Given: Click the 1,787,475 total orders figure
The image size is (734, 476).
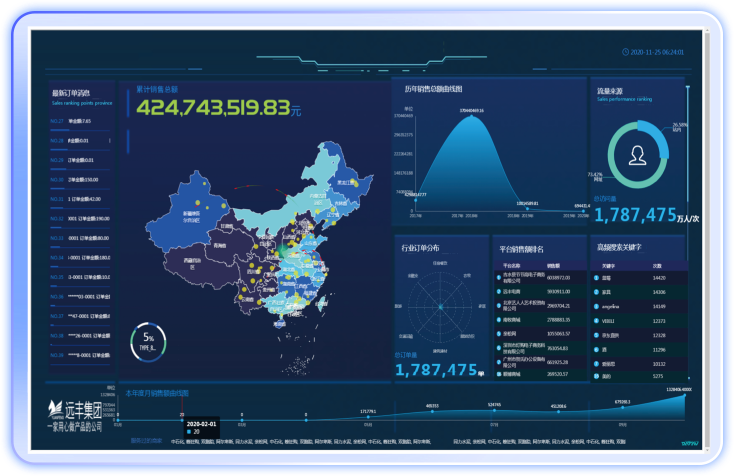Looking at the screenshot, I should (x=435, y=370).
